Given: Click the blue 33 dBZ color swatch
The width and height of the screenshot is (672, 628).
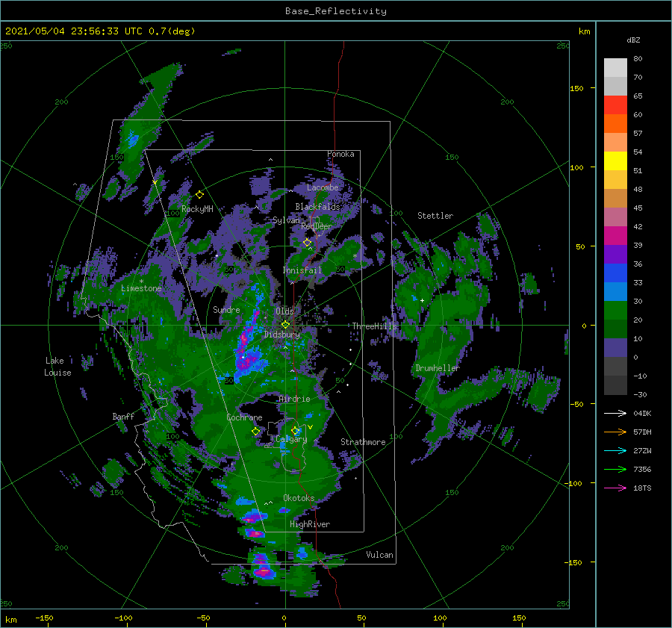Looking at the screenshot, I should [615, 273].
